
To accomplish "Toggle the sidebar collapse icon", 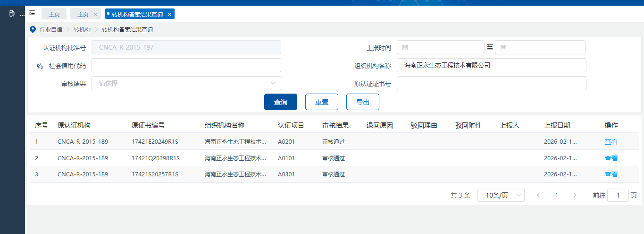I will [x=32, y=13].
